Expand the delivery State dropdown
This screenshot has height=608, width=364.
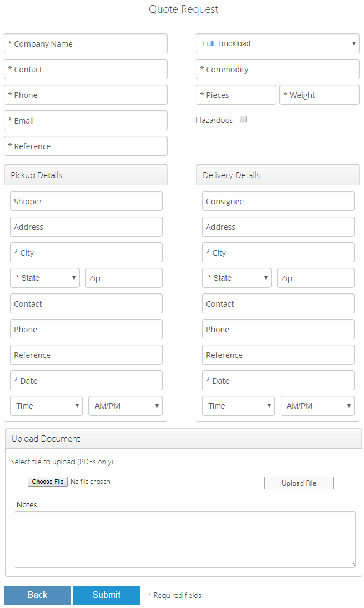(x=237, y=278)
